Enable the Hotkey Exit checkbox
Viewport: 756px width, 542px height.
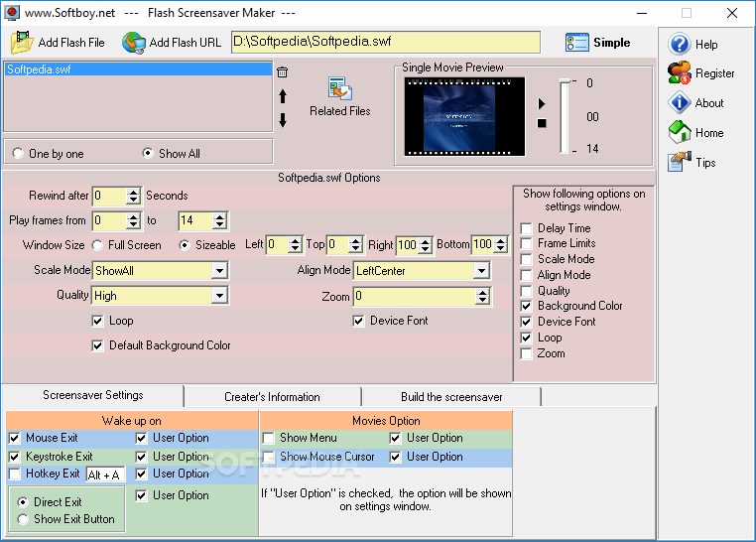click(x=15, y=474)
